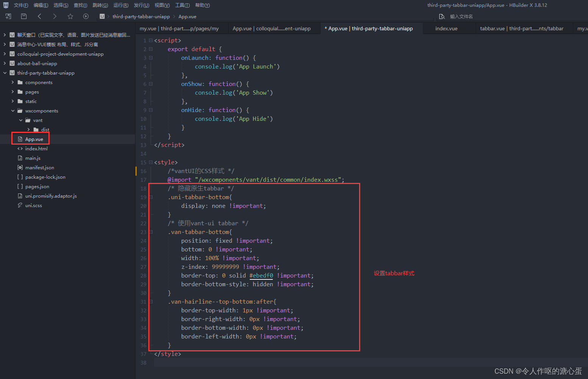Expand the components folder arrow

pos(12,82)
